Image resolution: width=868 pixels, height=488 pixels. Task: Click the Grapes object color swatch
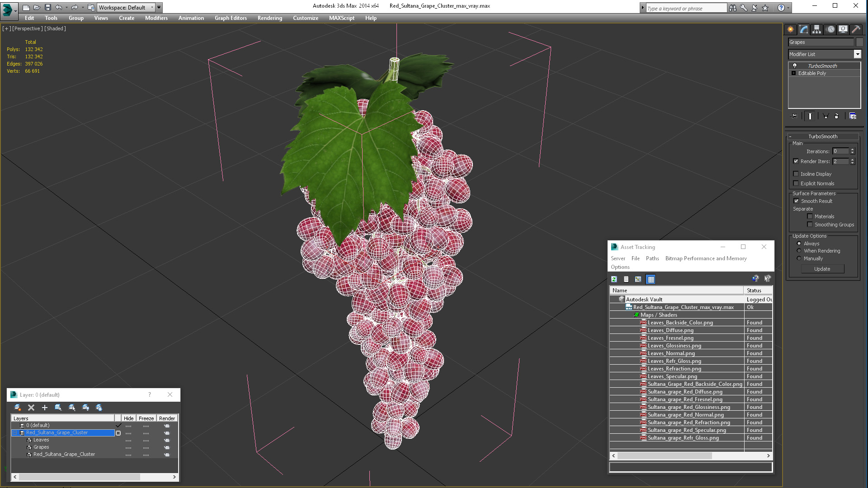pos(859,42)
